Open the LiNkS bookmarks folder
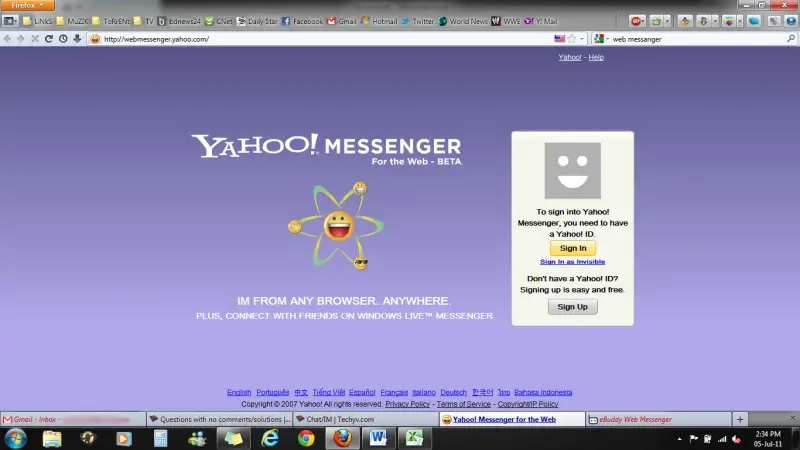Image resolution: width=800 pixels, height=450 pixels. pos(37,21)
